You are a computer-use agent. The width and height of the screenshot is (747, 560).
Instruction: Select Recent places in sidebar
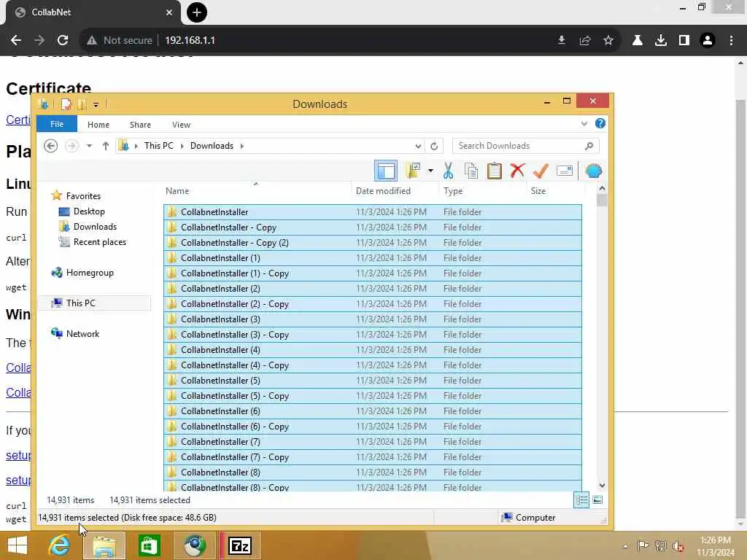click(99, 242)
